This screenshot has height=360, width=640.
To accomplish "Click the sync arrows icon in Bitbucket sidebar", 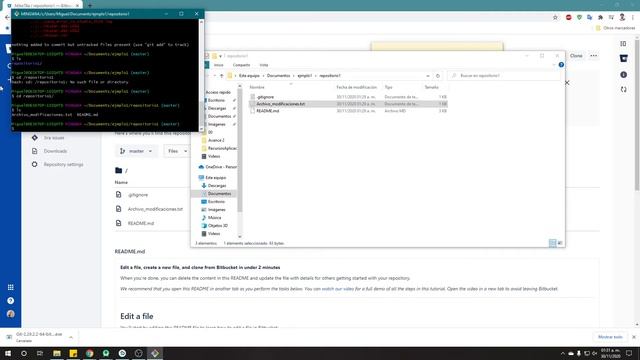I will 623,89.
